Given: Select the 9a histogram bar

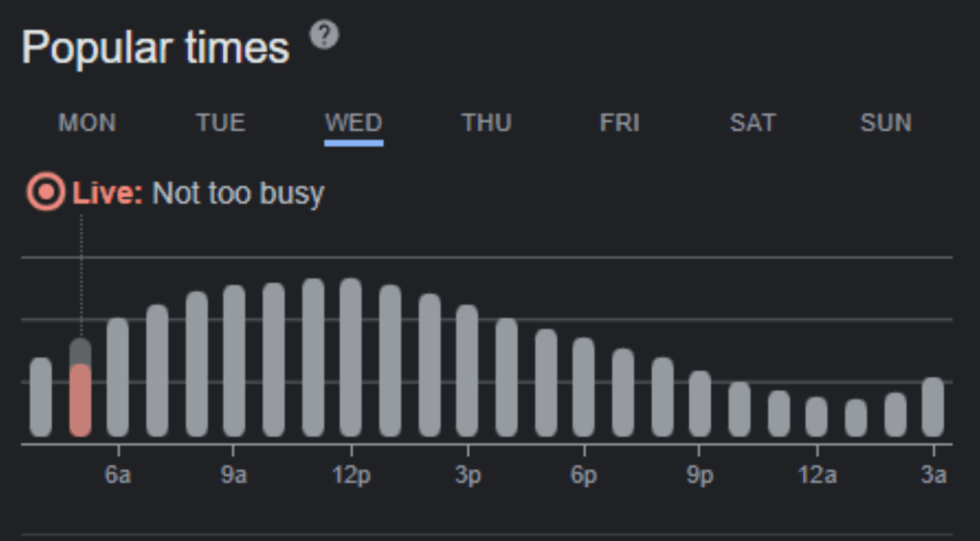Looking at the screenshot, I should 234,361.
